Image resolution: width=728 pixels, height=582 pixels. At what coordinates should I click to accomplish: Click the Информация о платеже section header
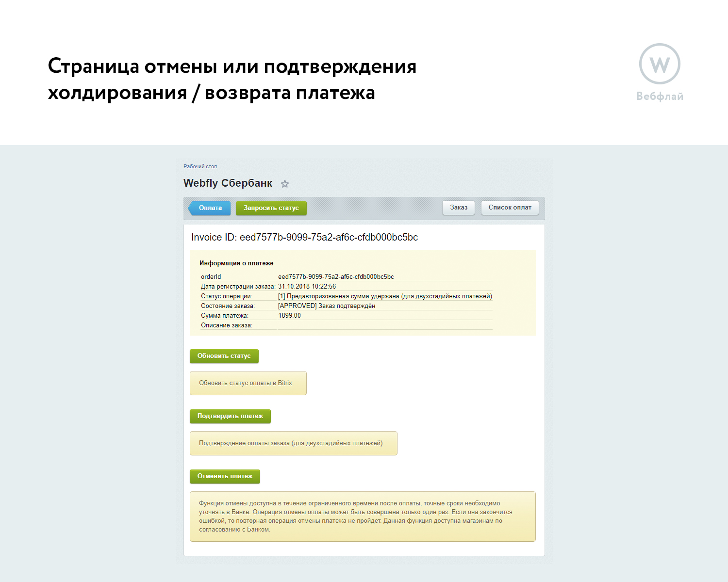(236, 263)
